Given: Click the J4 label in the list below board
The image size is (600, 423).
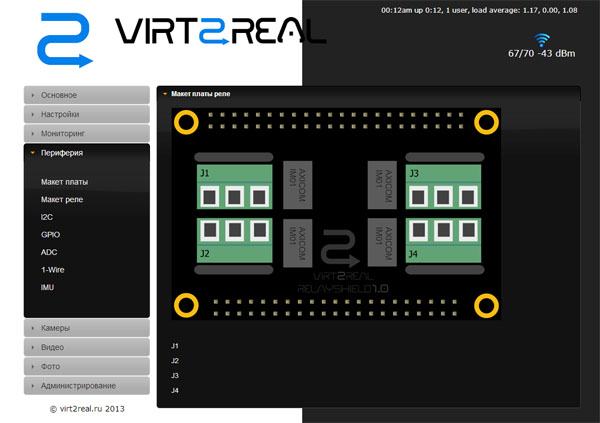Looking at the screenshot, I should [175, 390].
